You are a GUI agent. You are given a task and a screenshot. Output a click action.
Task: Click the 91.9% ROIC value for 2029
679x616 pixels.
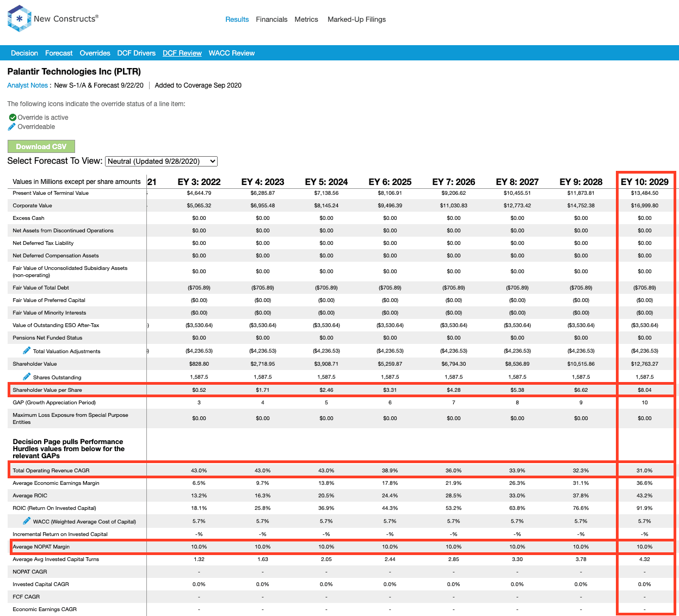pos(645,508)
